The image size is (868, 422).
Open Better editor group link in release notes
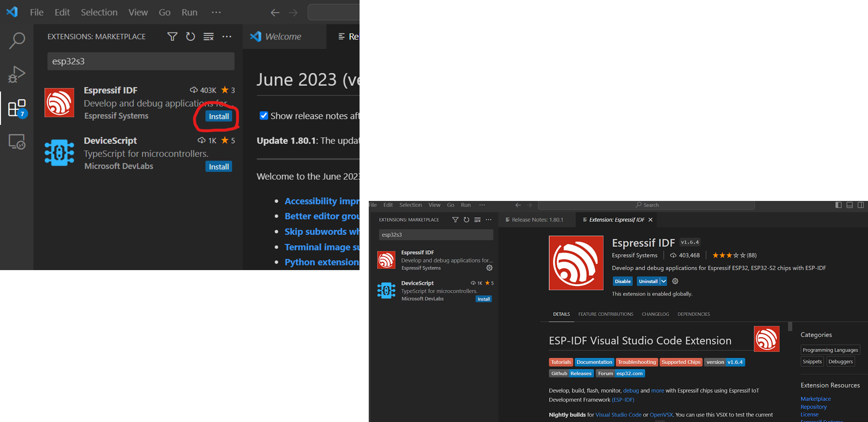pyautogui.click(x=322, y=216)
